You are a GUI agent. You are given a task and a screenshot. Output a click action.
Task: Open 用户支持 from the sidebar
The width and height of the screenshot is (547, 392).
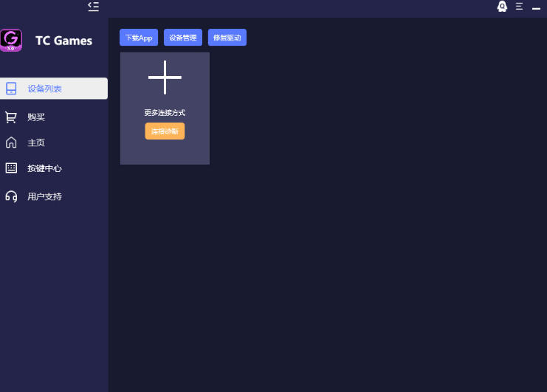[44, 196]
